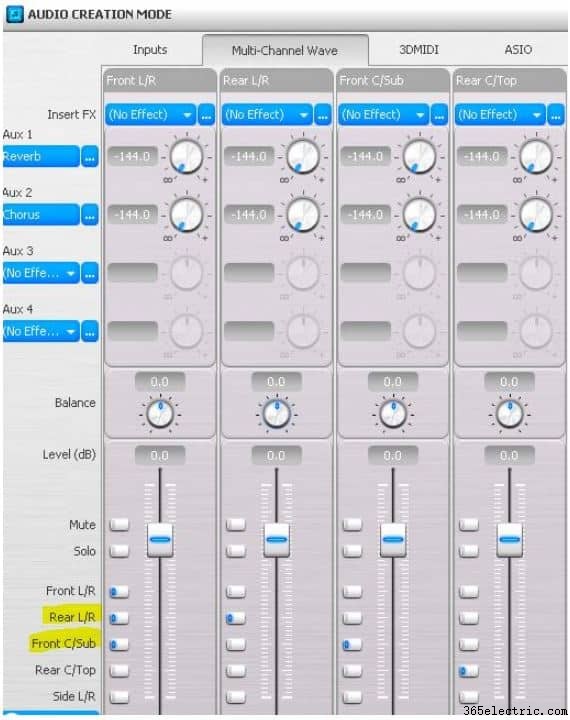Image resolution: width=570 pixels, height=720 pixels.
Task: Toggle Front L/R channel routing to Front C/Sub
Action: pyautogui.click(x=119, y=645)
